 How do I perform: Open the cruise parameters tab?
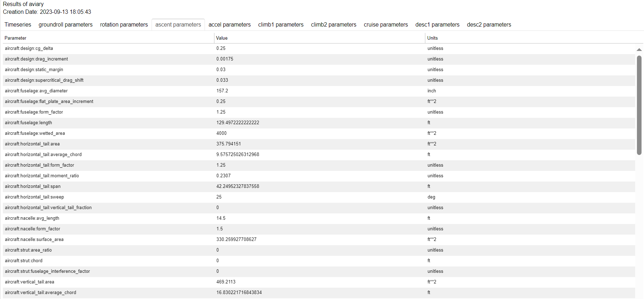pos(386,24)
